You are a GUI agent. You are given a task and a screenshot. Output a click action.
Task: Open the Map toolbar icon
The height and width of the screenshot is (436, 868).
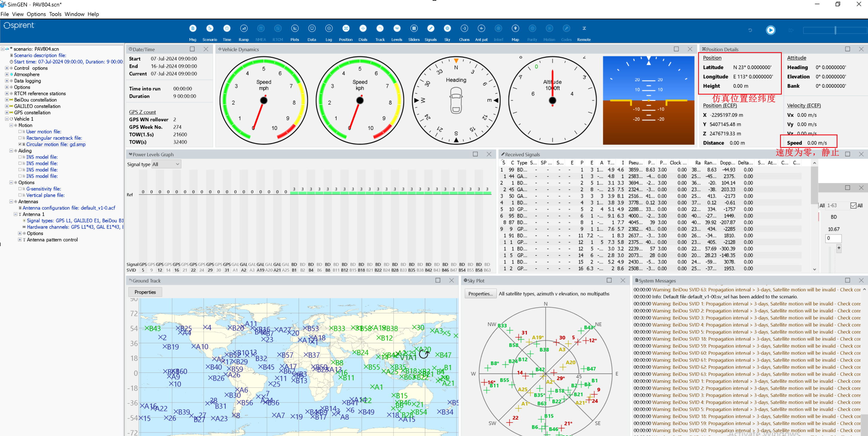click(515, 29)
